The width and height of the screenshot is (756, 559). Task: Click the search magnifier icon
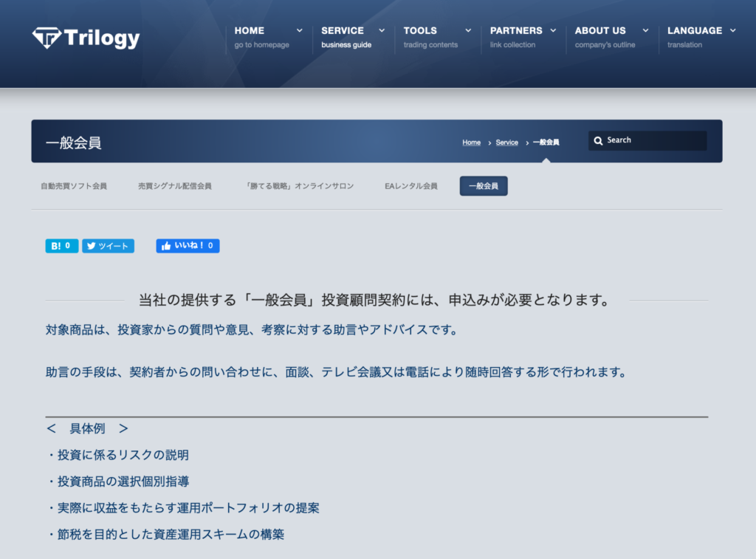(599, 140)
